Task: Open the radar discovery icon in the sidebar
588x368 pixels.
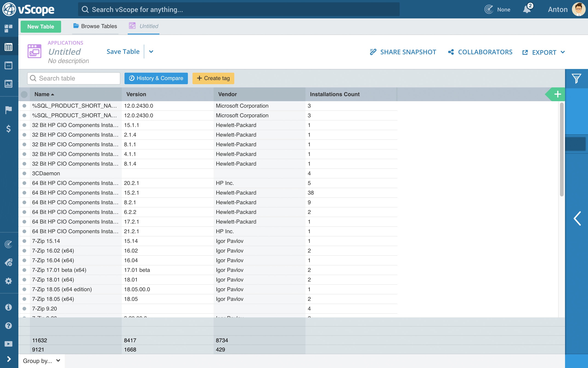Action: (8, 244)
